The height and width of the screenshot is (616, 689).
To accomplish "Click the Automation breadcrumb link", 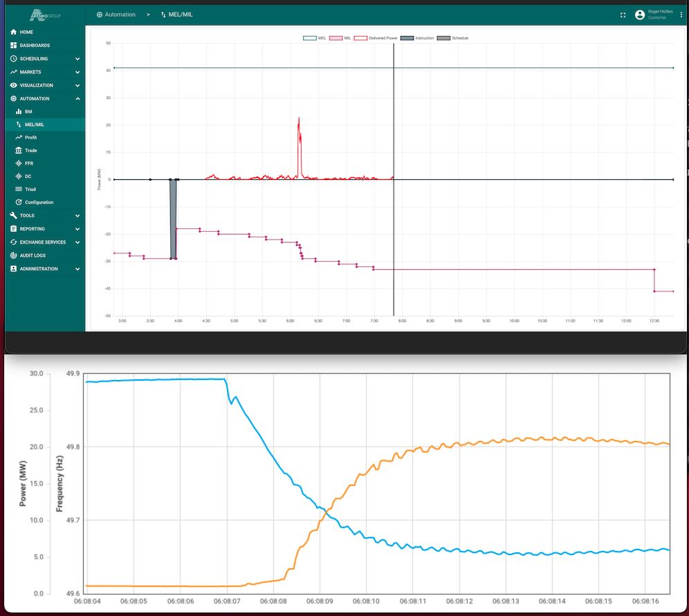I will [120, 15].
